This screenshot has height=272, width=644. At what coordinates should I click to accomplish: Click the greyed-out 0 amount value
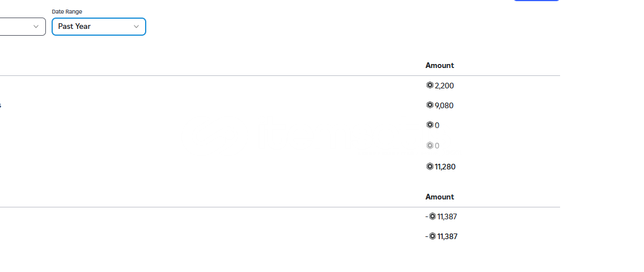(x=437, y=146)
